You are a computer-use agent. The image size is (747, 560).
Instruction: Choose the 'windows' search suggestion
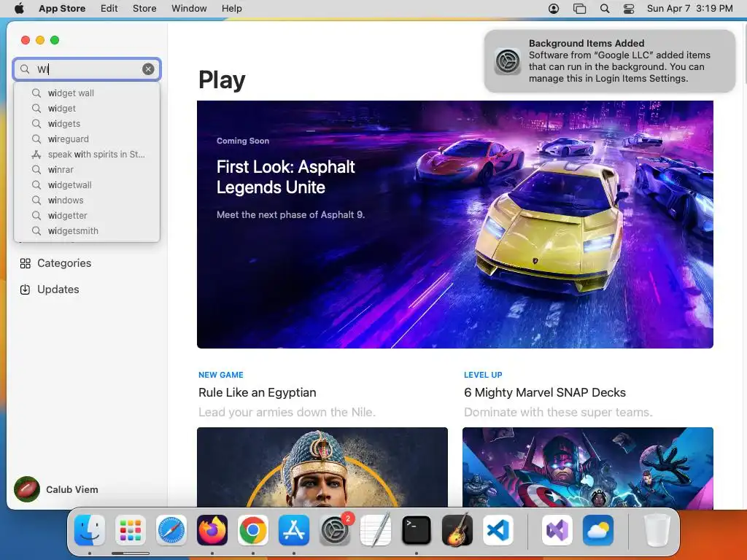[x=88, y=200]
